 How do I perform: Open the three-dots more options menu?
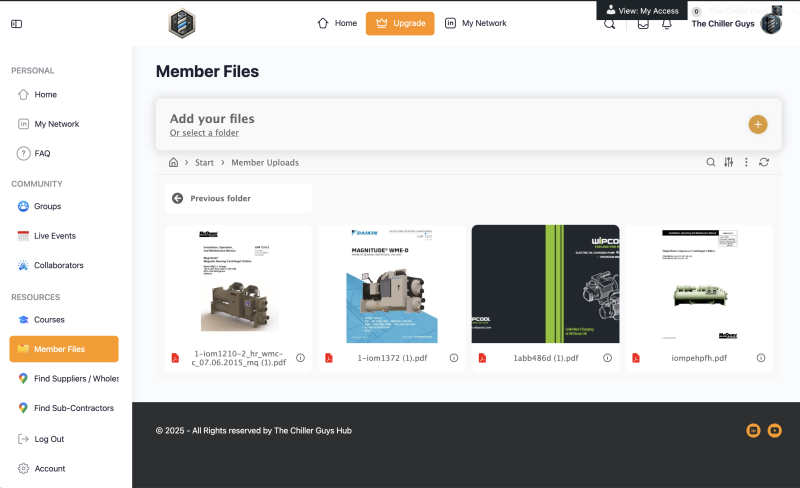coord(746,162)
